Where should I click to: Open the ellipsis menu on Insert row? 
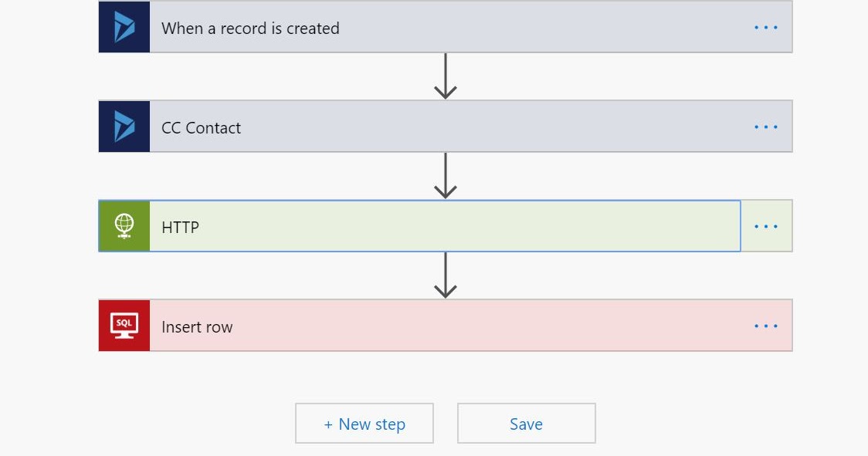coord(765,325)
